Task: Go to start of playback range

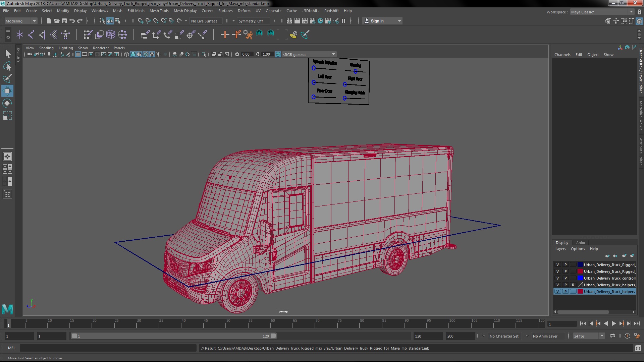Action: 583,323
